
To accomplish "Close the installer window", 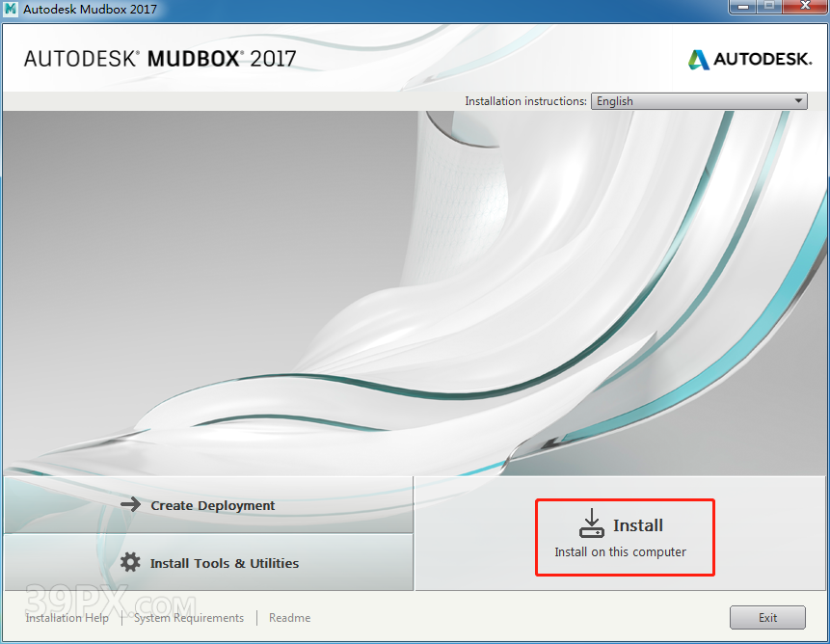I will pos(803,7).
